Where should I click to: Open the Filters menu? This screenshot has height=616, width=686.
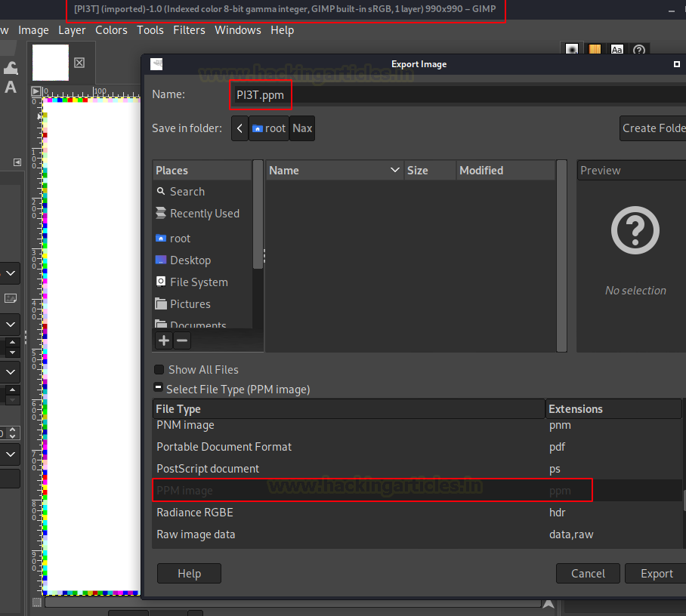coord(189,30)
